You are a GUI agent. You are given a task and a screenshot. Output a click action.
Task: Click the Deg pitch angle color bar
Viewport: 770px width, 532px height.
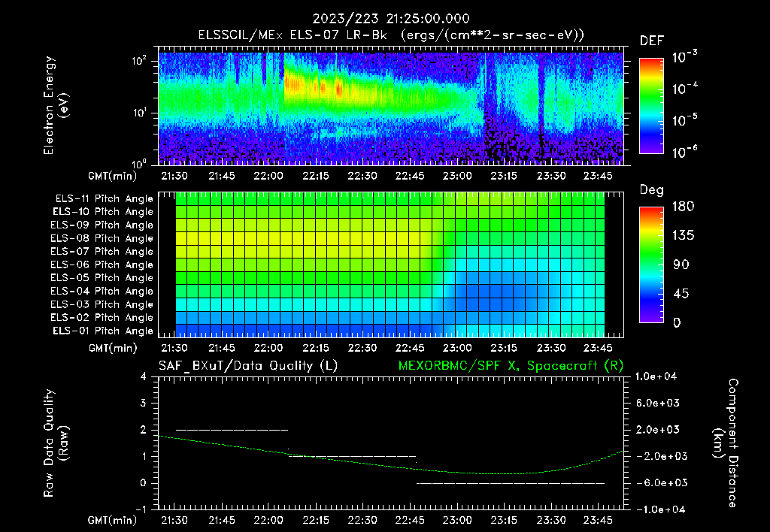651,264
